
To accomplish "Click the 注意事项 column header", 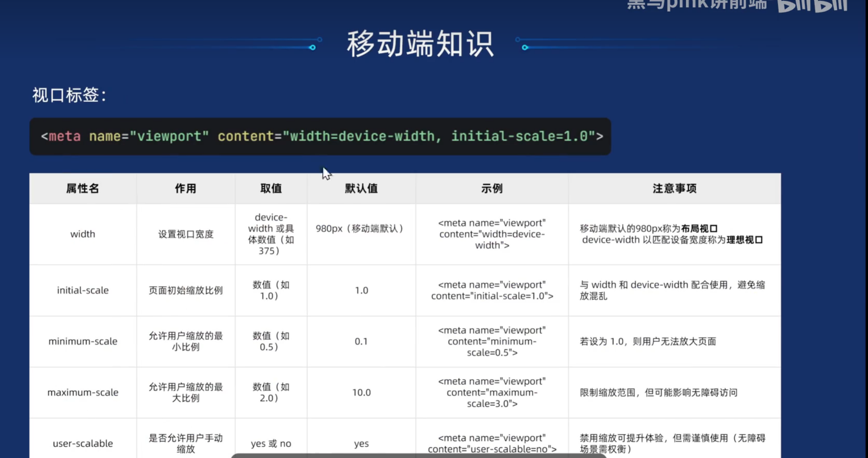I will point(675,188).
